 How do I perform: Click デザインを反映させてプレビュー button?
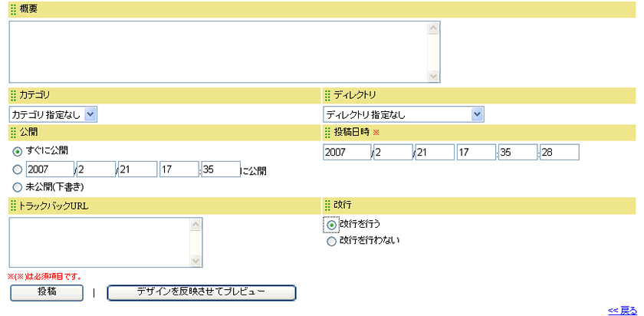pos(201,293)
